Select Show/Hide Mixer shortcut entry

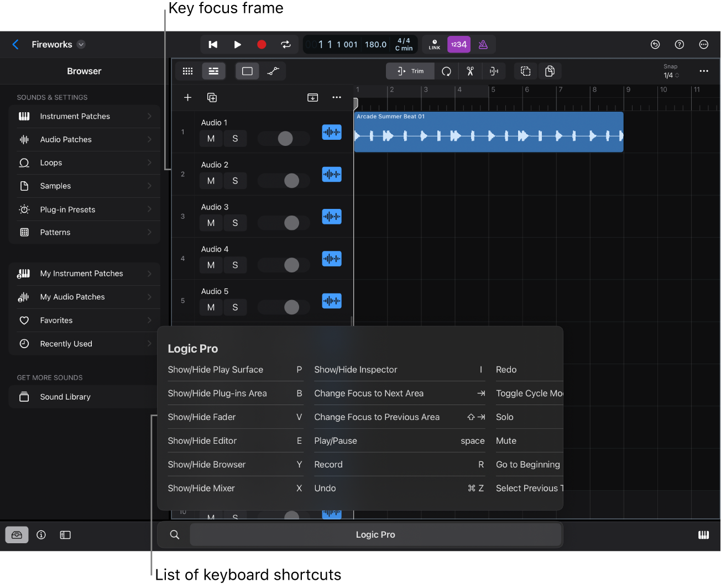(x=235, y=489)
